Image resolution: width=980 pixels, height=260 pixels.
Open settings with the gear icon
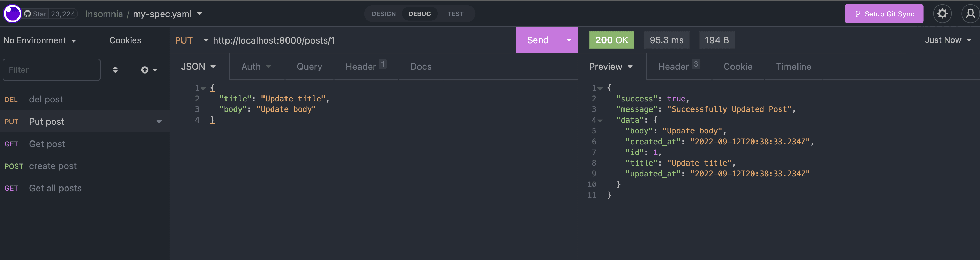tap(942, 14)
